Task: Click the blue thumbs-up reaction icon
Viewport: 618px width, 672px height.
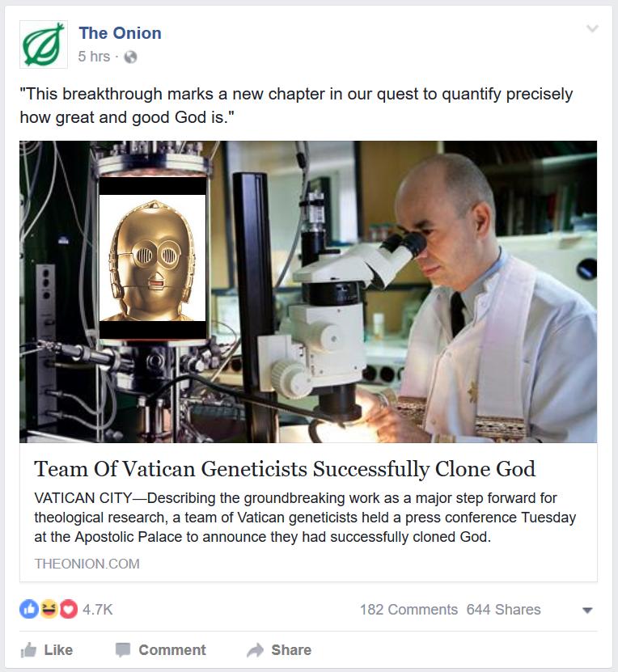Action: point(29,609)
